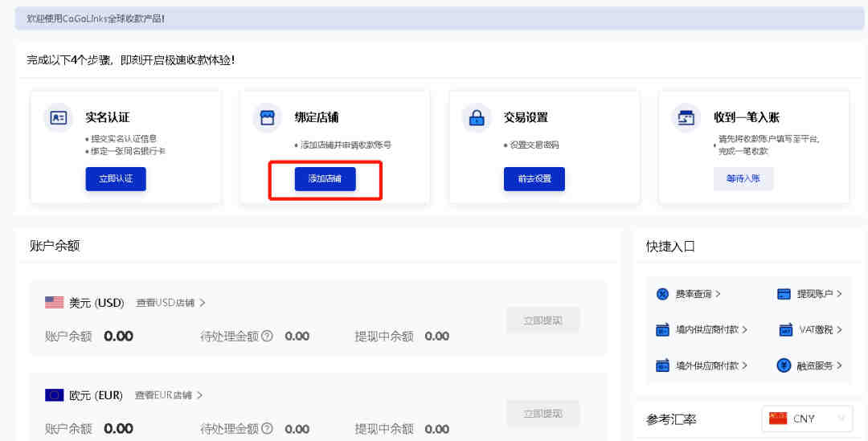The width and height of the screenshot is (868, 441).
Task: Click the 实名认证 ID card icon
Action: point(59,118)
